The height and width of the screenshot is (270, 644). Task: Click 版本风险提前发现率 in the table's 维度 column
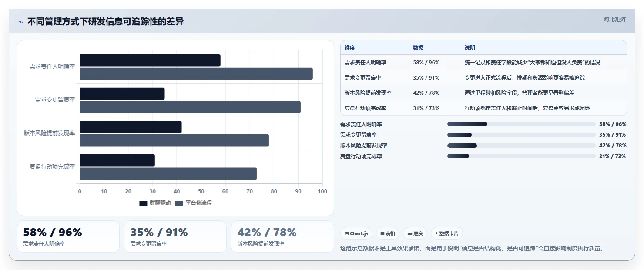click(x=368, y=93)
